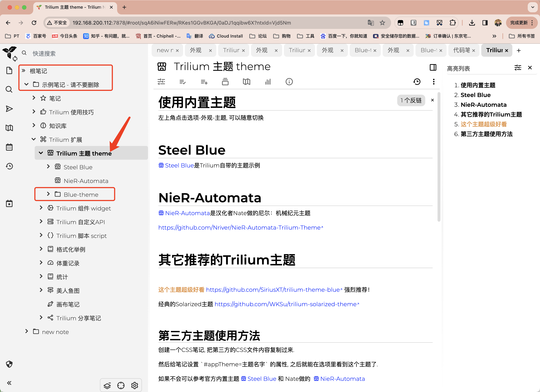Select NieR-Automata note in tree

[86, 181]
